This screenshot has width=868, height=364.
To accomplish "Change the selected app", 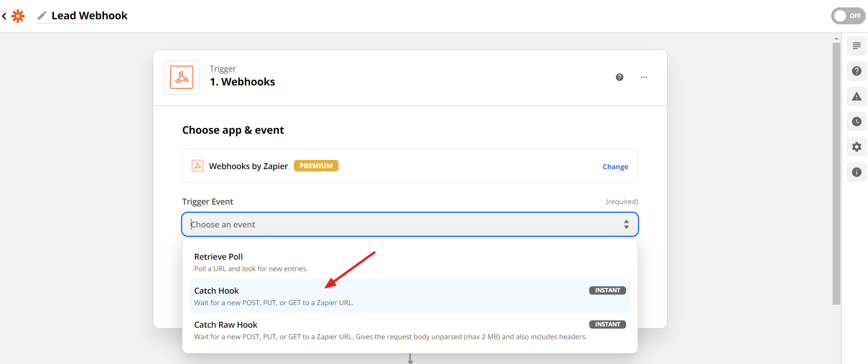I will [x=615, y=166].
